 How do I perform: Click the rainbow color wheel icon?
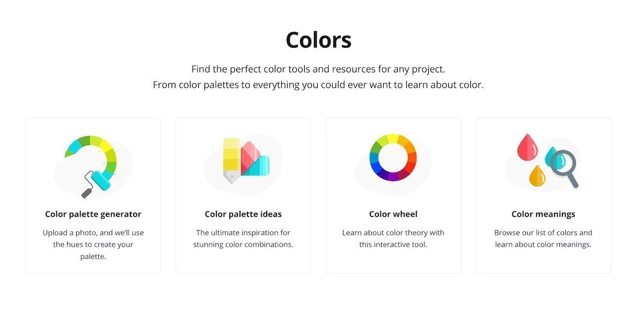(393, 158)
